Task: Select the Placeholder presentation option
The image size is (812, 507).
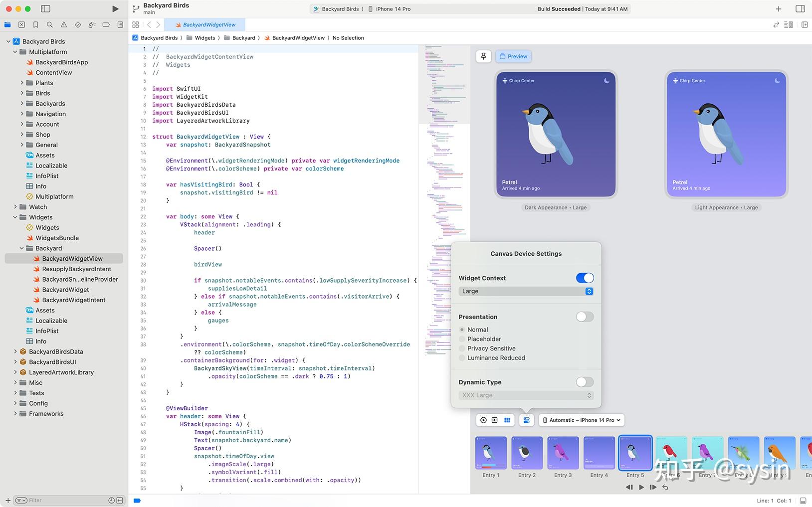Action: pos(462,339)
